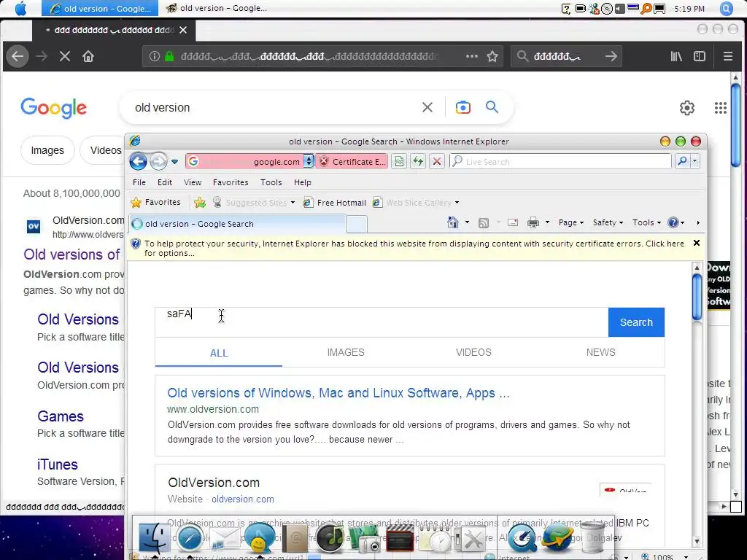The height and width of the screenshot is (560, 747).
Task: Select the NEWS results tab
Action: tap(601, 352)
